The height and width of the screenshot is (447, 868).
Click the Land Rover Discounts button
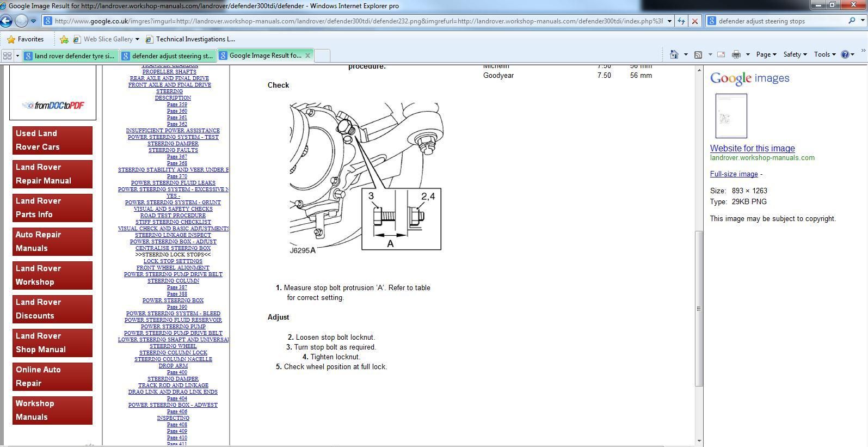point(52,309)
